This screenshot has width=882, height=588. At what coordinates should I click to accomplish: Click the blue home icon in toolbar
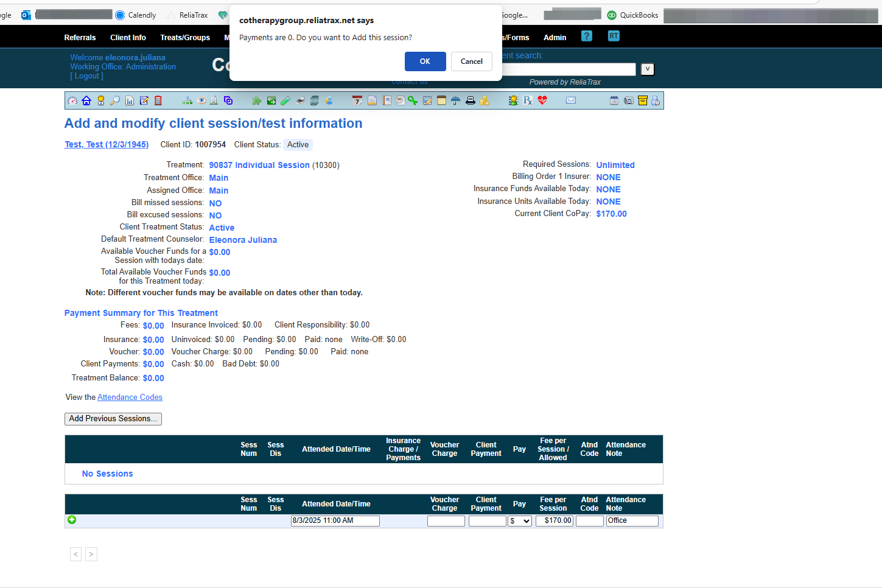[86, 101]
